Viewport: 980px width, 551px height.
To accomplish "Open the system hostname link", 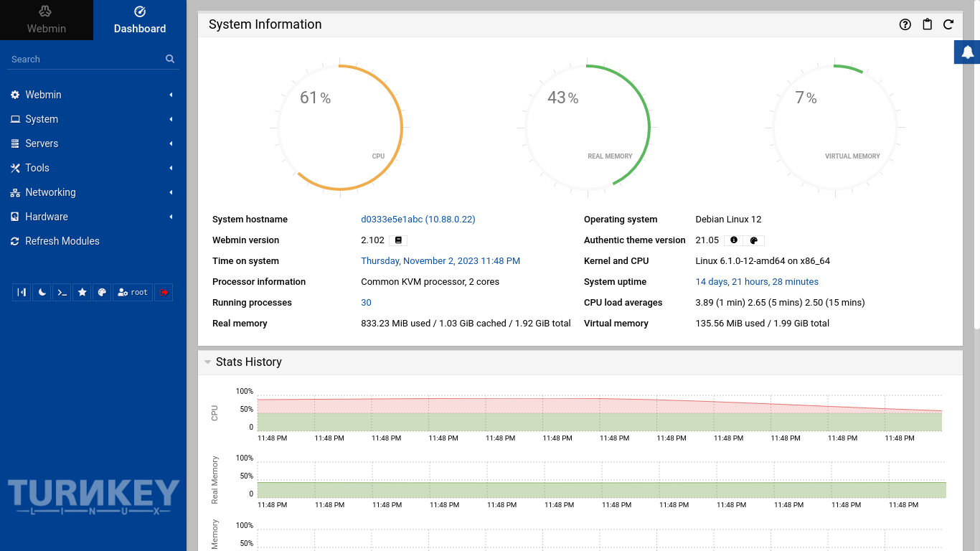I will (418, 220).
